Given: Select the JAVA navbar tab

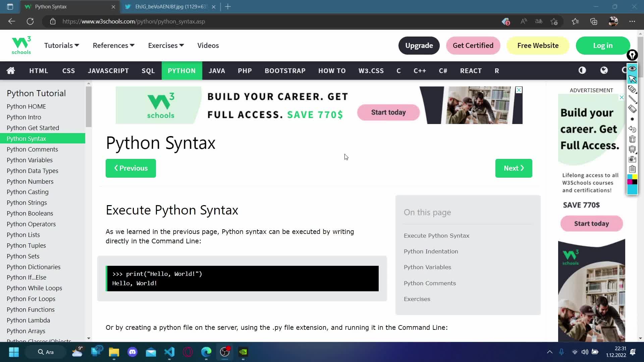Looking at the screenshot, I should (217, 71).
